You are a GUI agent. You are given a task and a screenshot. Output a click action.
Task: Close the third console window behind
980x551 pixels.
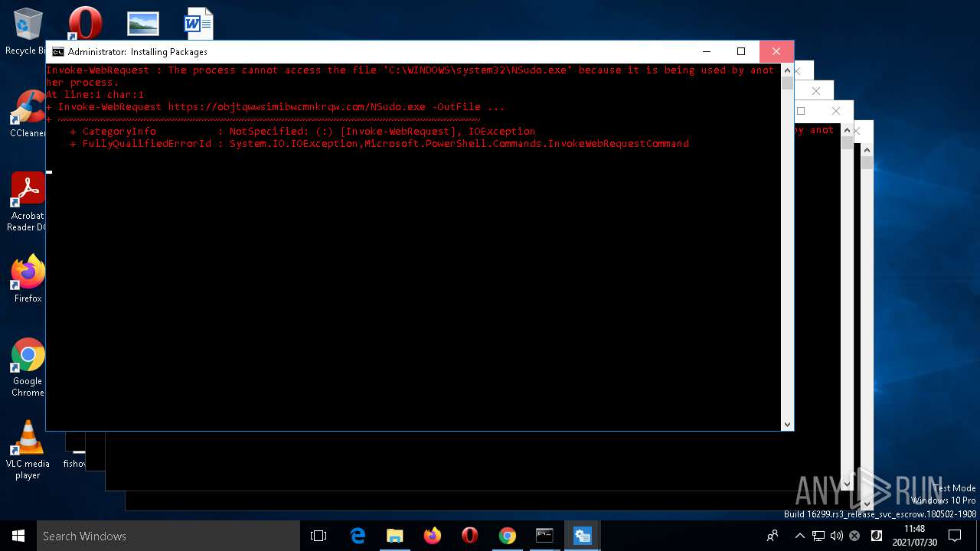click(816, 91)
